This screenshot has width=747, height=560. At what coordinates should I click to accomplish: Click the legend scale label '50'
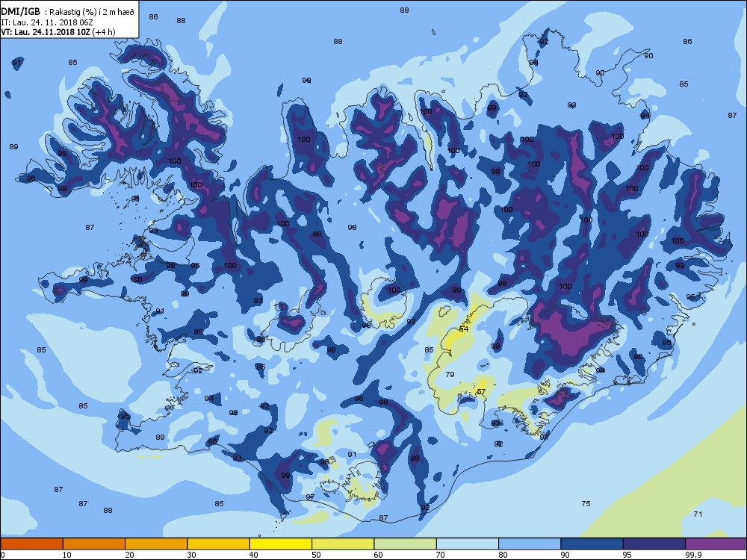pyautogui.click(x=316, y=554)
